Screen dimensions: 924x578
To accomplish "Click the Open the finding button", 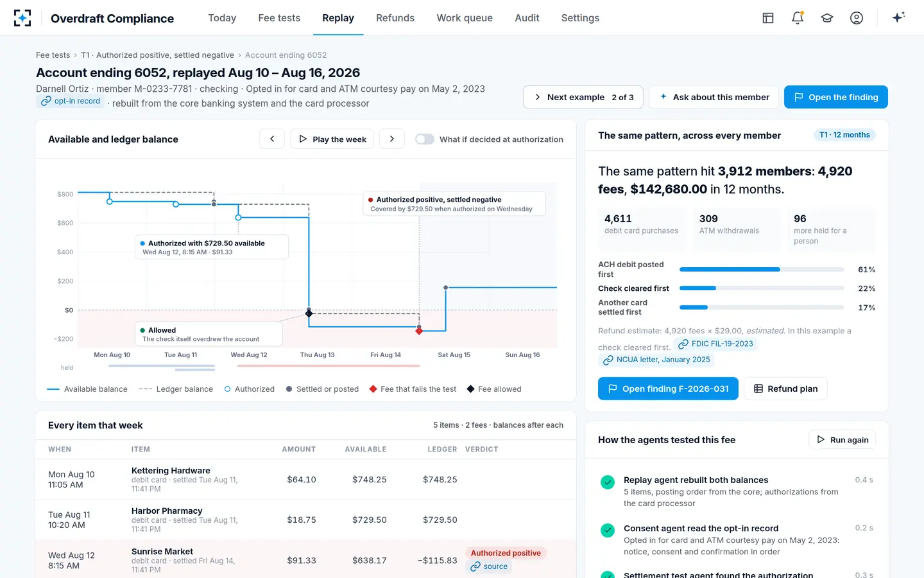I will click(x=836, y=97).
